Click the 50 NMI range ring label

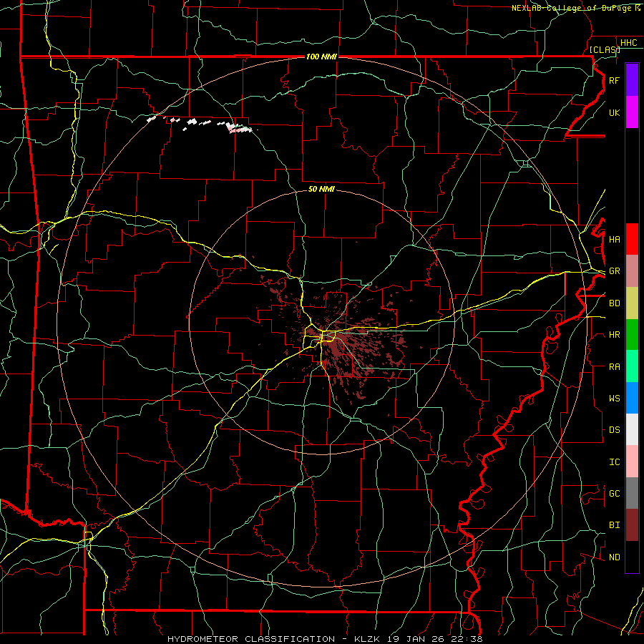(321, 189)
